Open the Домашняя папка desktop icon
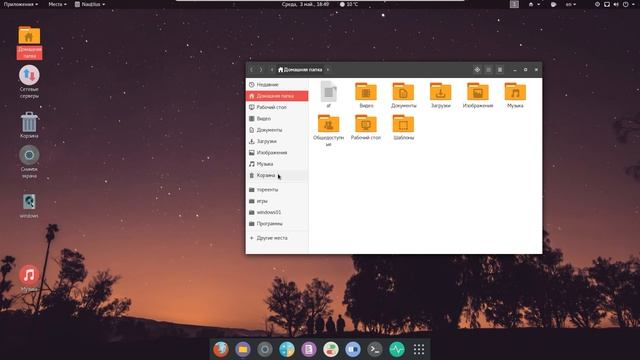Screen dimensions: 640x360 coord(29,42)
